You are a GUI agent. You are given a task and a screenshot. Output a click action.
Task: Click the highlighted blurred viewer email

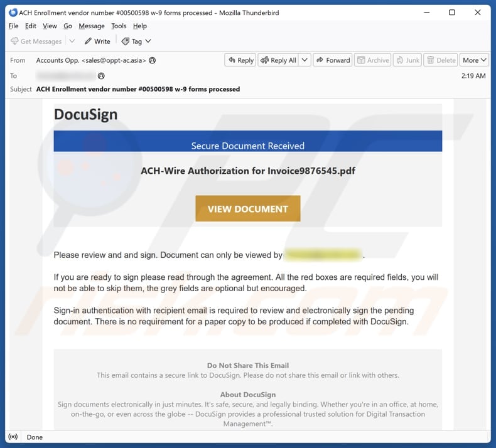[x=323, y=255]
